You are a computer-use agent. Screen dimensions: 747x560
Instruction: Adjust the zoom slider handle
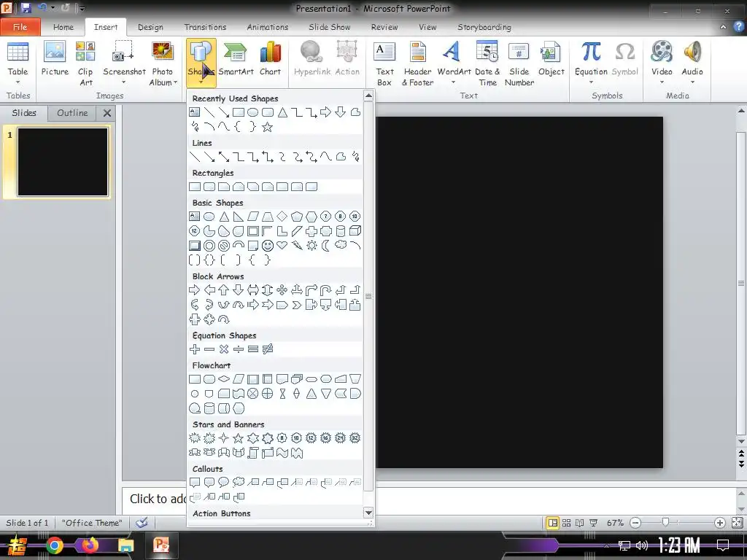(x=665, y=522)
